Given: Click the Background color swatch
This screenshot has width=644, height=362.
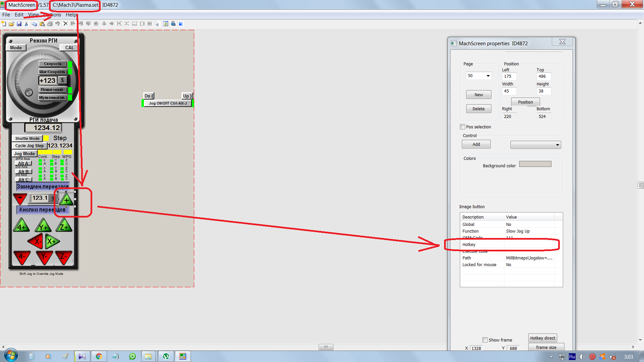Looking at the screenshot, I should (x=535, y=164).
